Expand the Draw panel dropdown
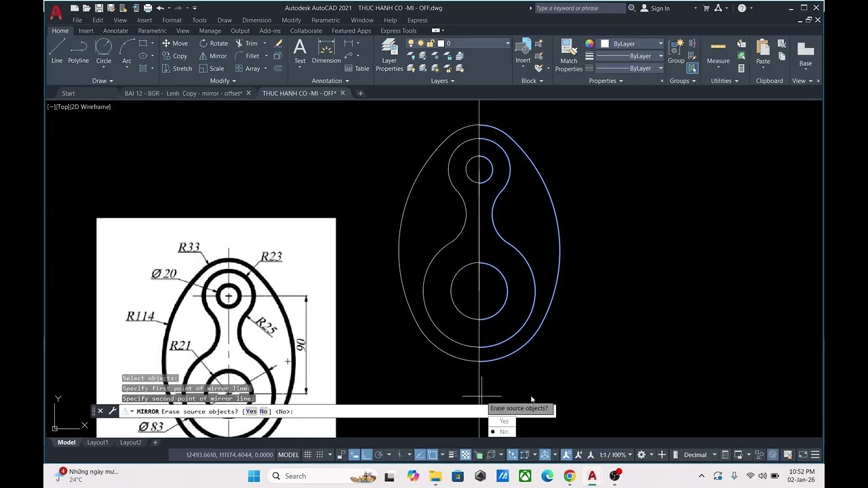Viewport: 868px width, 488px height. click(103, 81)
